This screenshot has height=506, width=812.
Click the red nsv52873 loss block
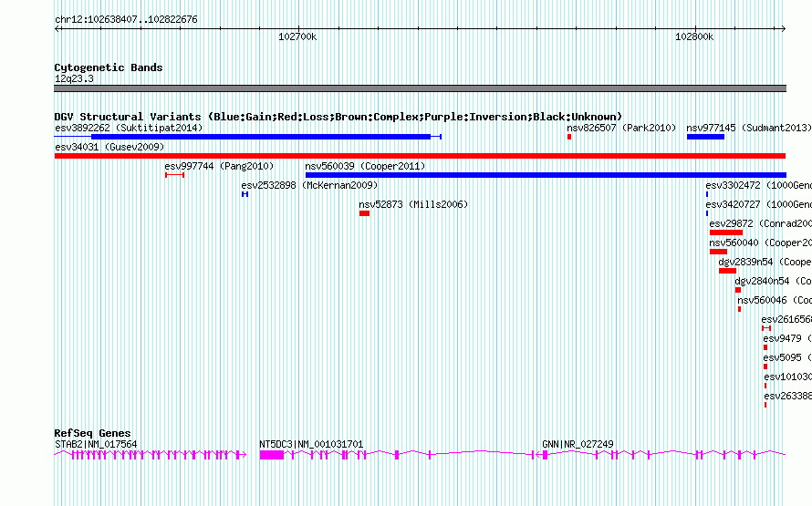pos(365,213)
